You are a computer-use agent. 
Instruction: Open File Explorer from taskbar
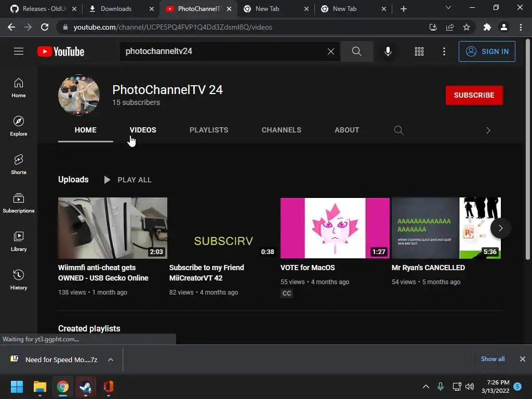click(39, 387)
